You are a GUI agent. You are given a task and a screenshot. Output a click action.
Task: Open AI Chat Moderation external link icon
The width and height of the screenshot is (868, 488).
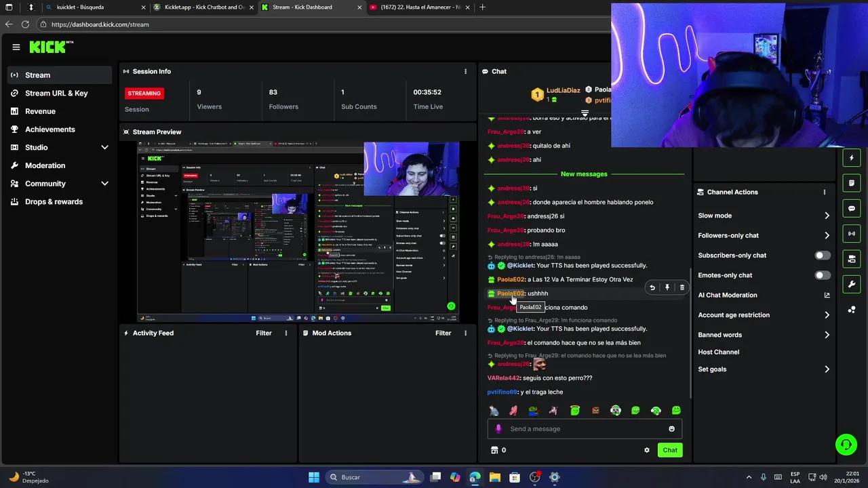click(x=827, y=295)
